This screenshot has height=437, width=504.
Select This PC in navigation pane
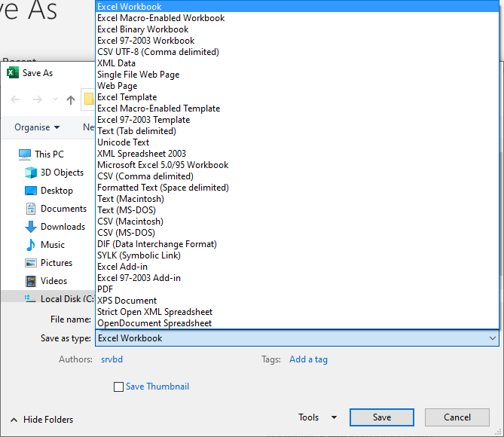click(x=41, y=154)
